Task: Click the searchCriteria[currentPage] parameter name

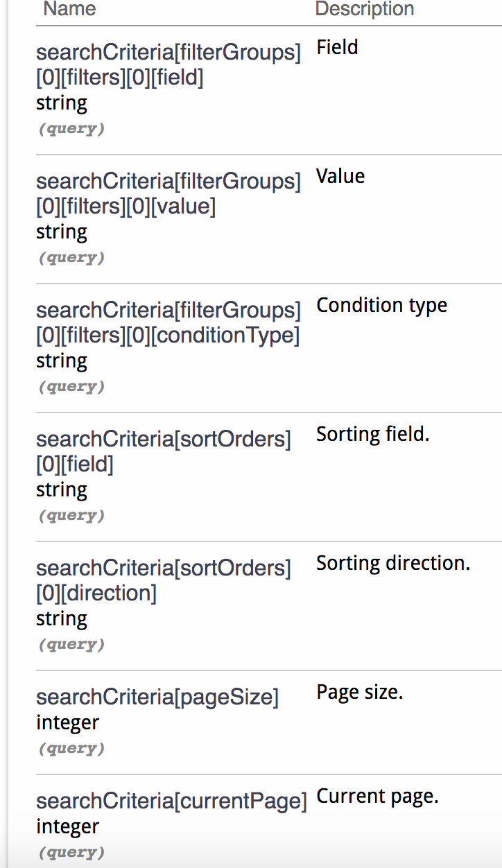Action: 171,801
